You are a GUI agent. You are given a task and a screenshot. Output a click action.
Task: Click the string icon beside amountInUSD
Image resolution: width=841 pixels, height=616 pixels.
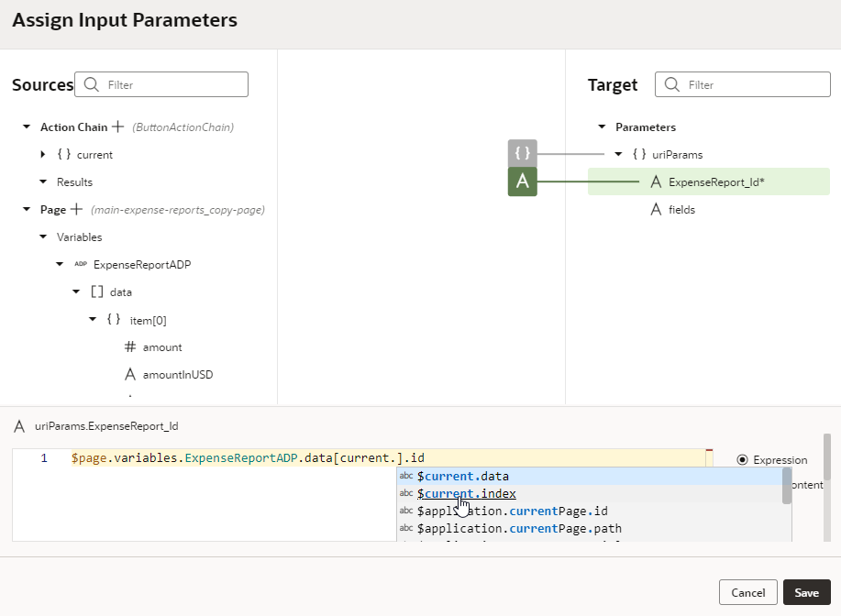tap(129, 374)
